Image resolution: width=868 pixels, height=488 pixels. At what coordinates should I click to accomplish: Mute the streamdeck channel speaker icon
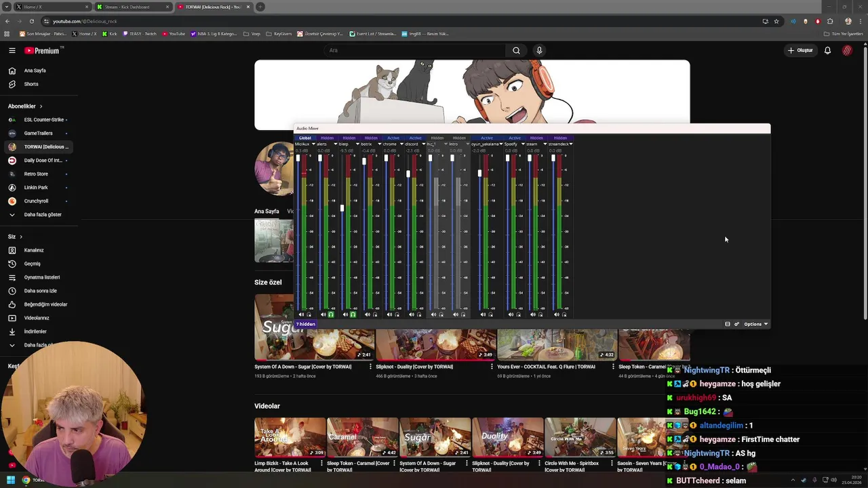(557, 314)
